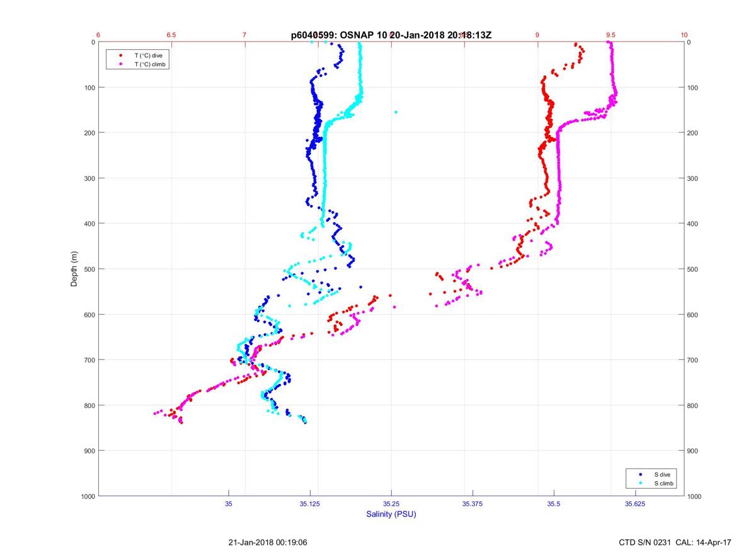Viewport: 756px width, 558px height.
Task: Click the isolated cyan outlier data point
Action: tap(396, 112)
